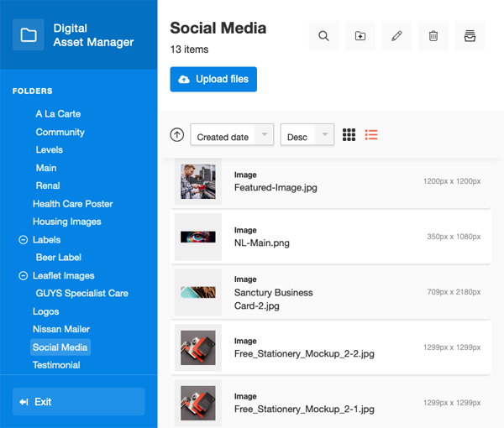Click the pencil edit folder icon
Viewport: 504px width, 428px height.
coord(396,36)
